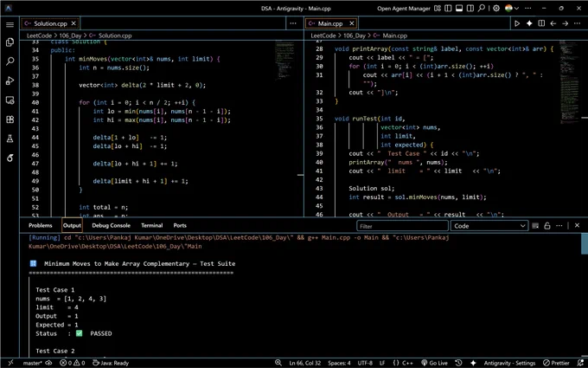Toggle the bottom panel visibility
Screen dimensions: 588x368
pyautogui.click(x=459, y=9)
